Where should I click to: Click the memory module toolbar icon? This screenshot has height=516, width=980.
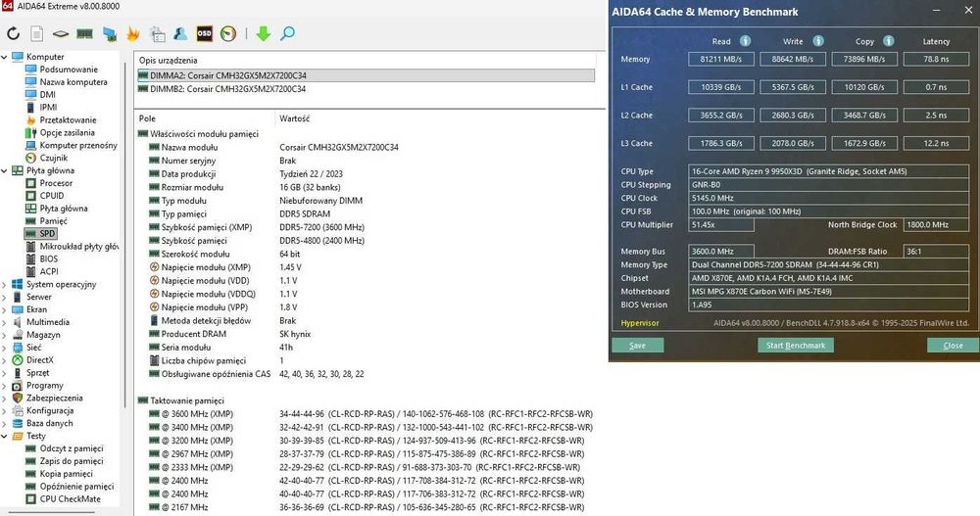(x=84, y=33)
